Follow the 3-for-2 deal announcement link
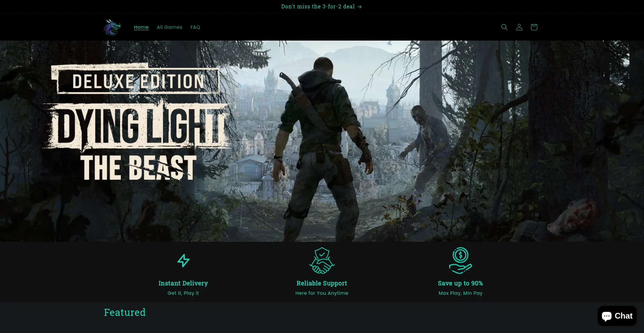 (x=321, y=6)
